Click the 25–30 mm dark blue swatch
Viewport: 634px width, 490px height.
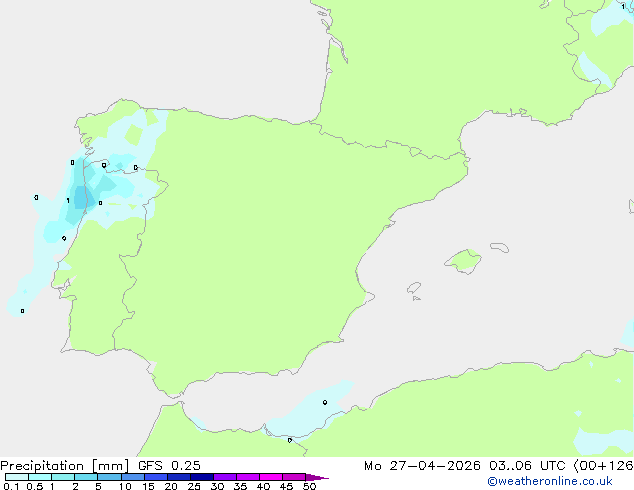(201, 477)
